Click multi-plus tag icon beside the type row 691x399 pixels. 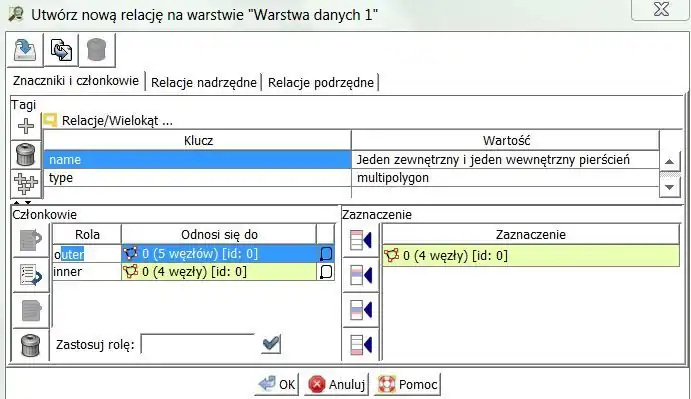26,183
